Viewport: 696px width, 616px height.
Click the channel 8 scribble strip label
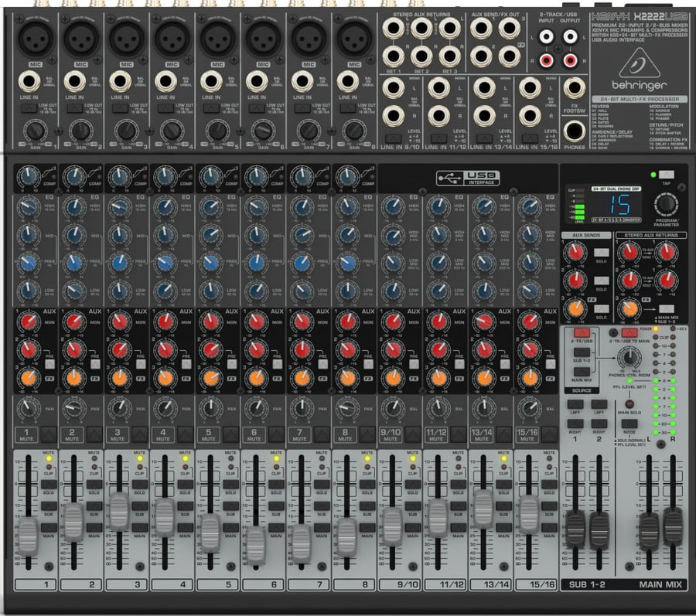(353, 584)
